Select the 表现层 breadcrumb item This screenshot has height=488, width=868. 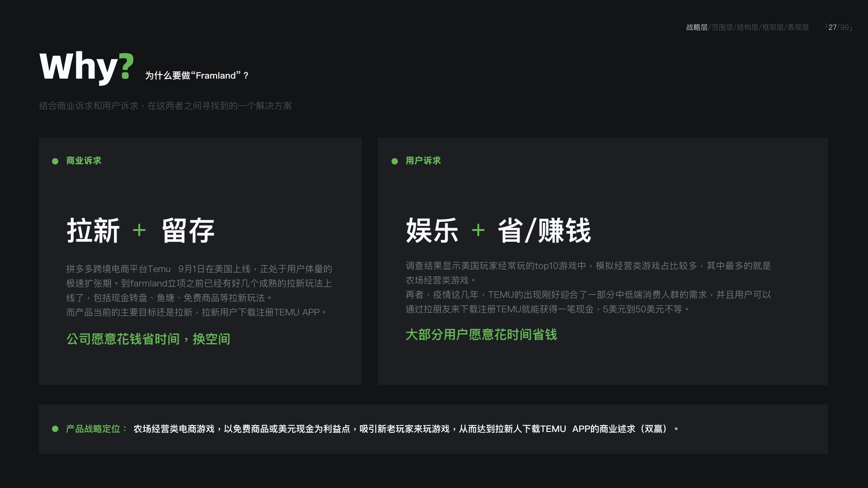[x=798, y=28]
